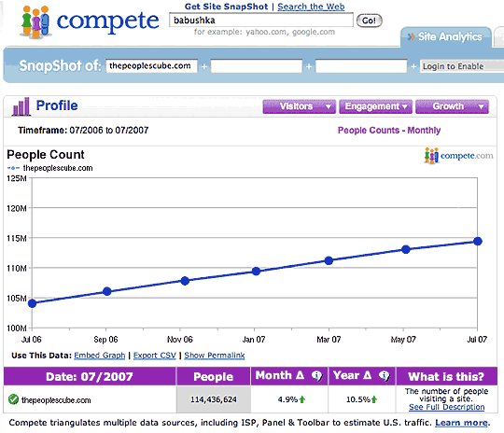Screen dimensions: 504x433
Task: Click the compete logo figures icon
Action: point(35,21)
